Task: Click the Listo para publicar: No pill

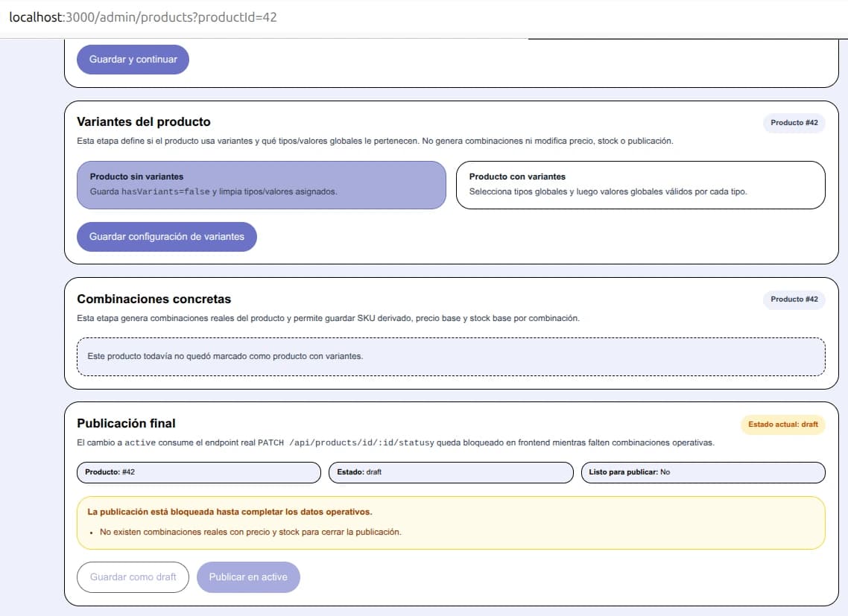Action: click(703, 472)
